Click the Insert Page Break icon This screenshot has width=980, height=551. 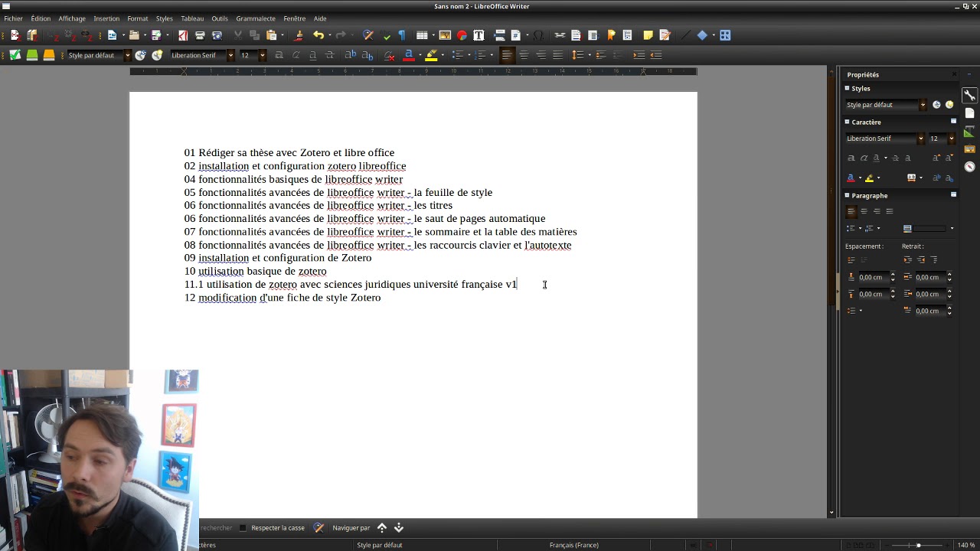point(499,35)
